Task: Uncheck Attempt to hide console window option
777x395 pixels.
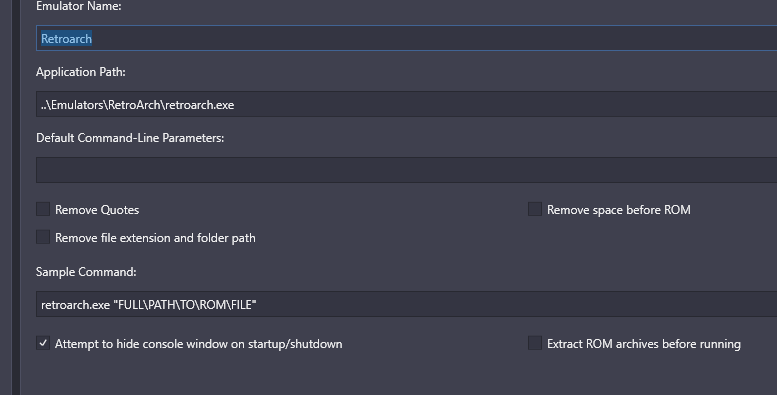Action: coord(43,343)
